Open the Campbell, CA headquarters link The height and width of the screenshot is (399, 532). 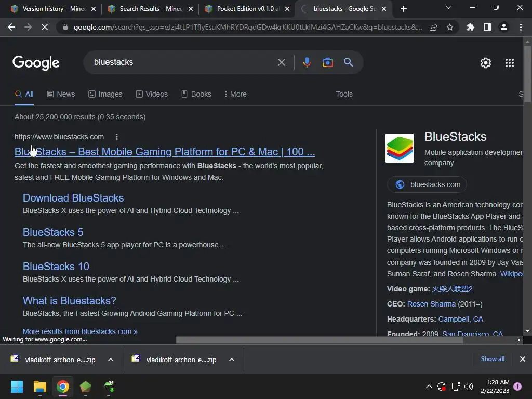point(460,320)
